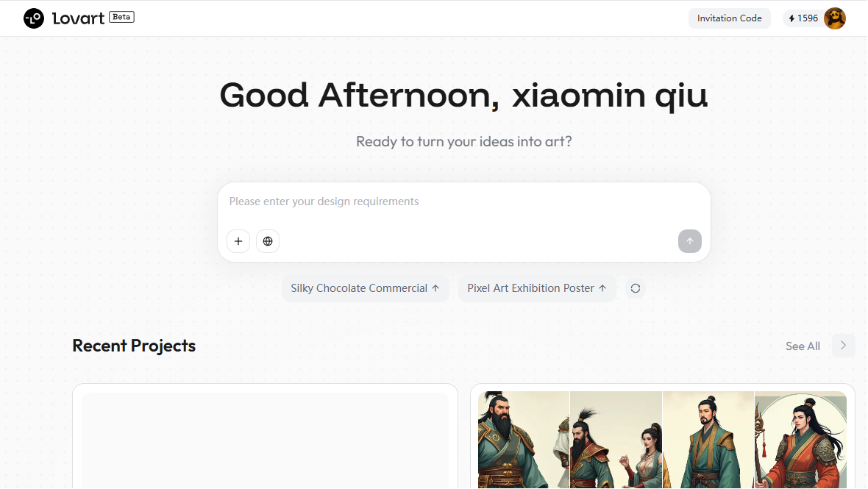
Task: Toggle the globe web search icon
Action: [267, 241]
